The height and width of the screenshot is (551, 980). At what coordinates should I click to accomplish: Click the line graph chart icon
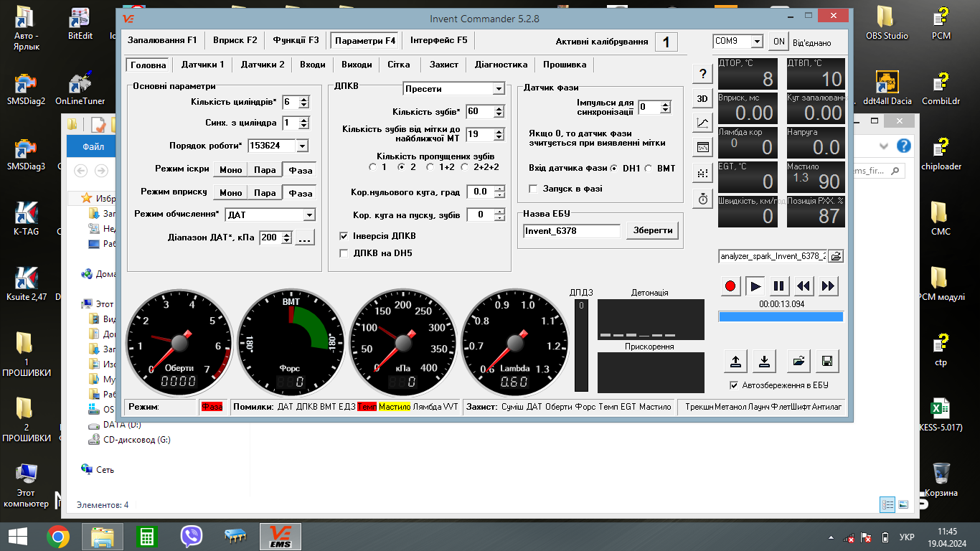pos(702,123)
